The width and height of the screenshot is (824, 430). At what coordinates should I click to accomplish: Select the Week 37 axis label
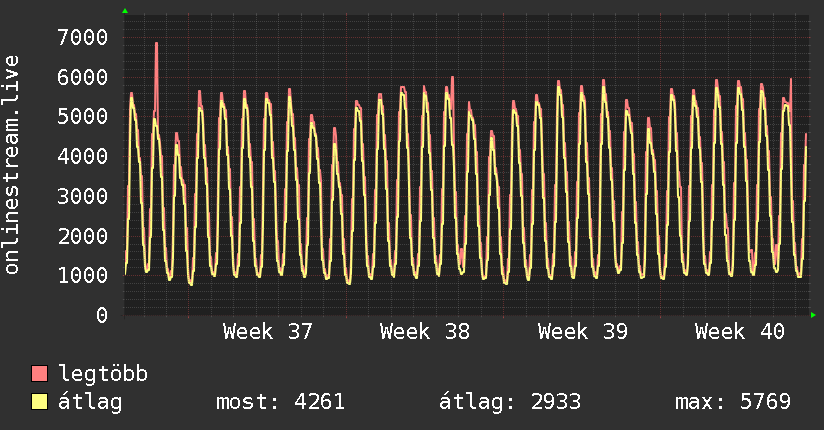tap(267, 332)
